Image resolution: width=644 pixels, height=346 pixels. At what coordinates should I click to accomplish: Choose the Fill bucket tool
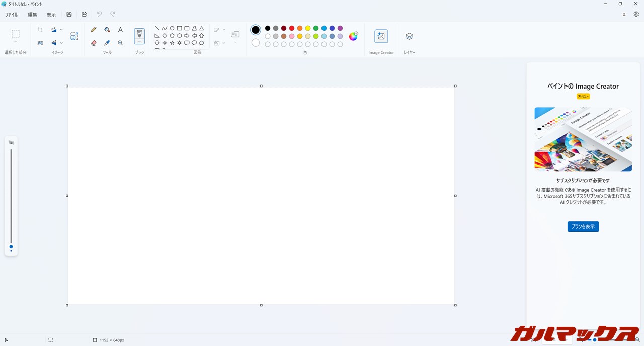pyautogui.click(x=107, y=30)
